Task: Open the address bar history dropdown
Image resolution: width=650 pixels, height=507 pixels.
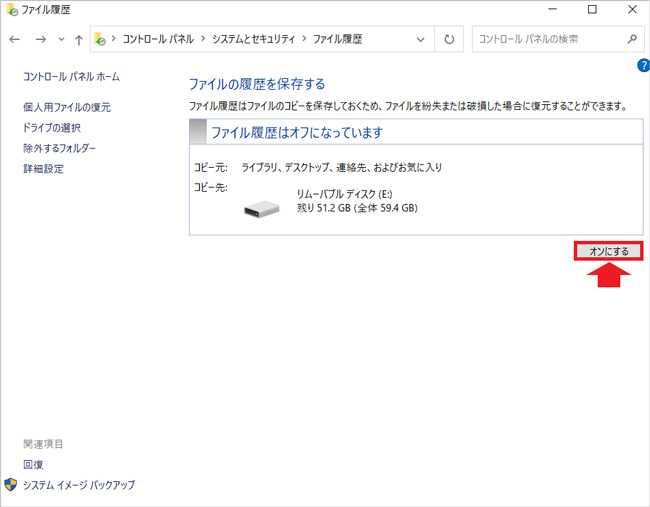Action: point(421,39)
